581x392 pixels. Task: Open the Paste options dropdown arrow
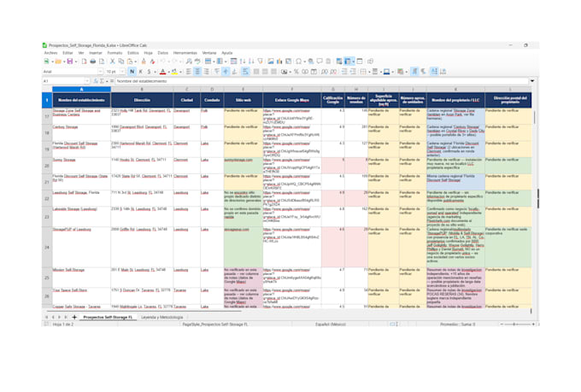pos(136,61)
